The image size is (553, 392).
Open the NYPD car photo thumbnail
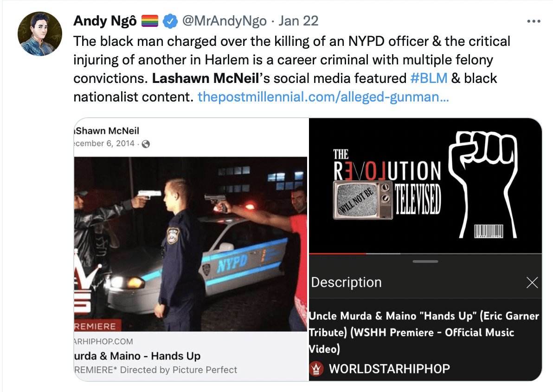point(191,244)
